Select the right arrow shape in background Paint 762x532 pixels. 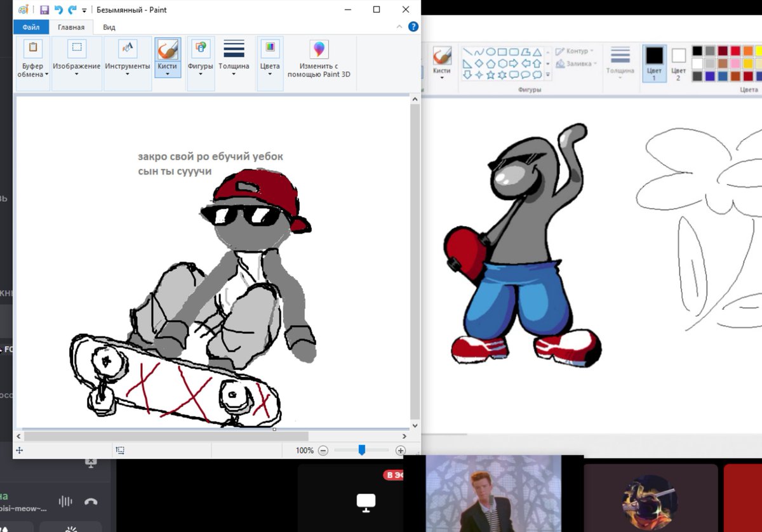point(514,63)
